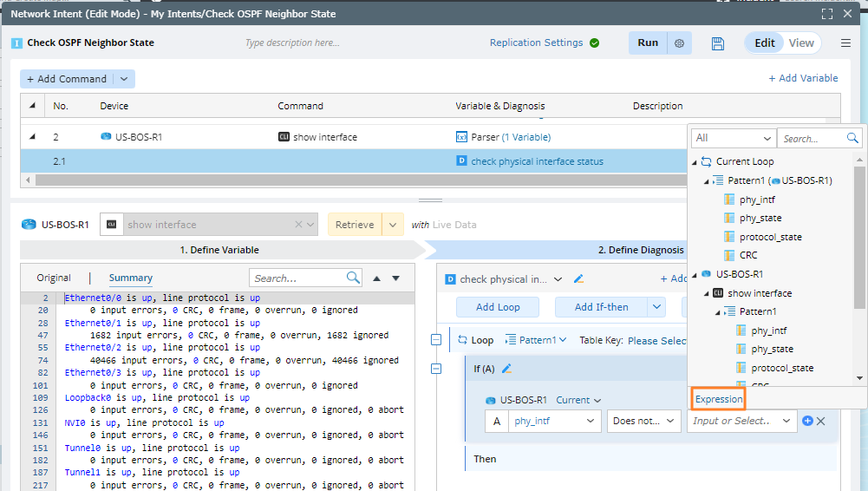Click the Expression link
This screenshot has width=868, height=491.
[719, 399]
